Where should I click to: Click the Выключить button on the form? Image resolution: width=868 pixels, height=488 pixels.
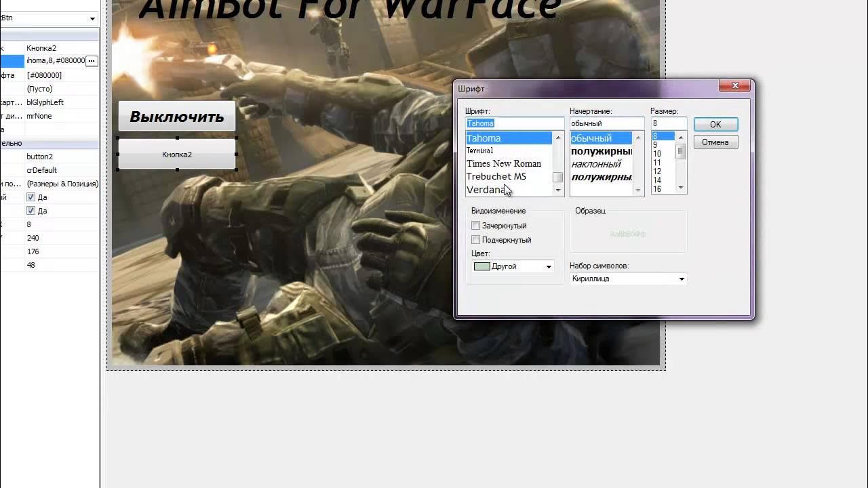[x=177, y=117]
